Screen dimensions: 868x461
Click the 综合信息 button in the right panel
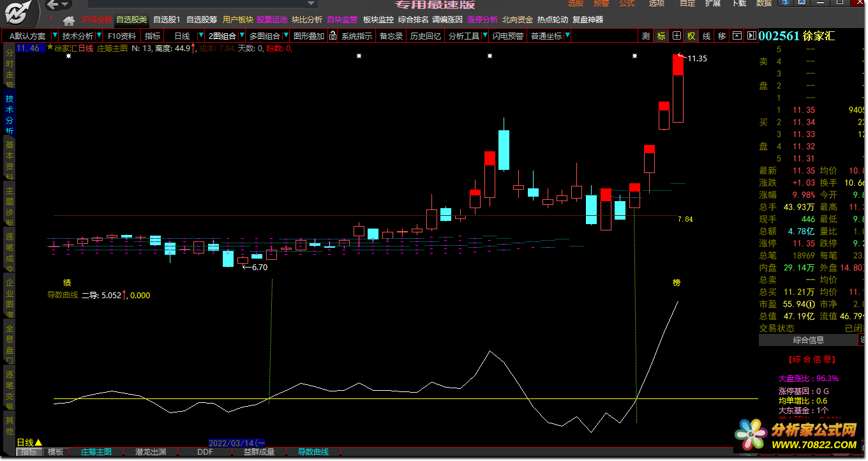[x=808, y=340]
